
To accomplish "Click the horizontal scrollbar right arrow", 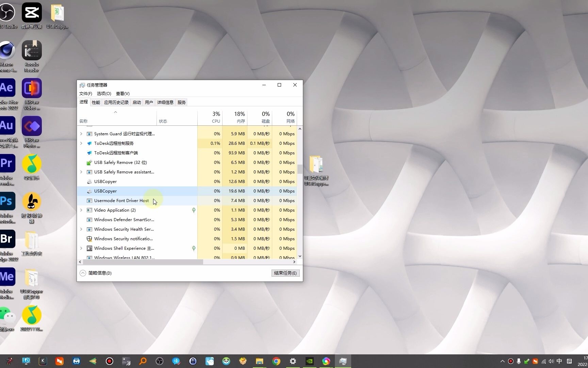I will coord(294,262).
